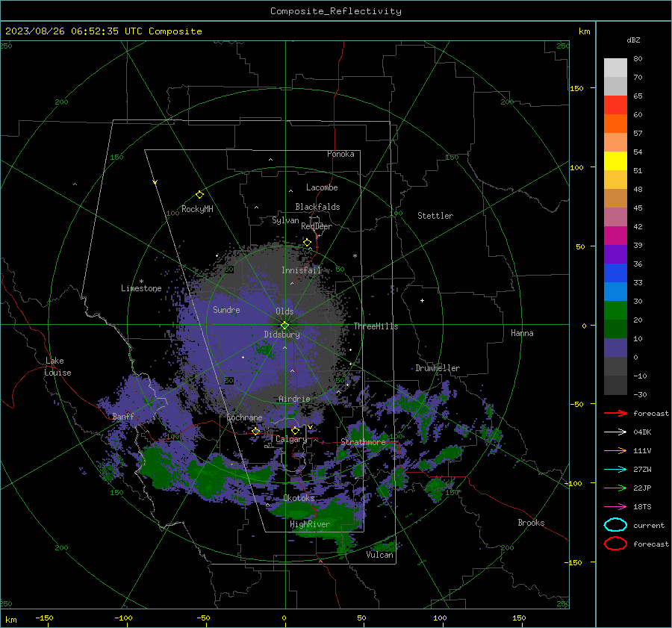Viewport: 672px width, 628px height.
Task: Click the Hanna city label
Action: [522, 333]
